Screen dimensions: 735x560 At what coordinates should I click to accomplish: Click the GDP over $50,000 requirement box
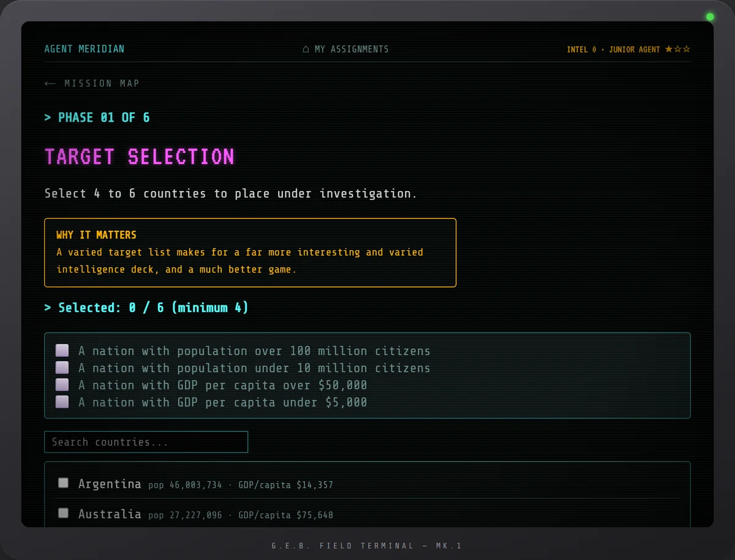(x=62, y=385)
